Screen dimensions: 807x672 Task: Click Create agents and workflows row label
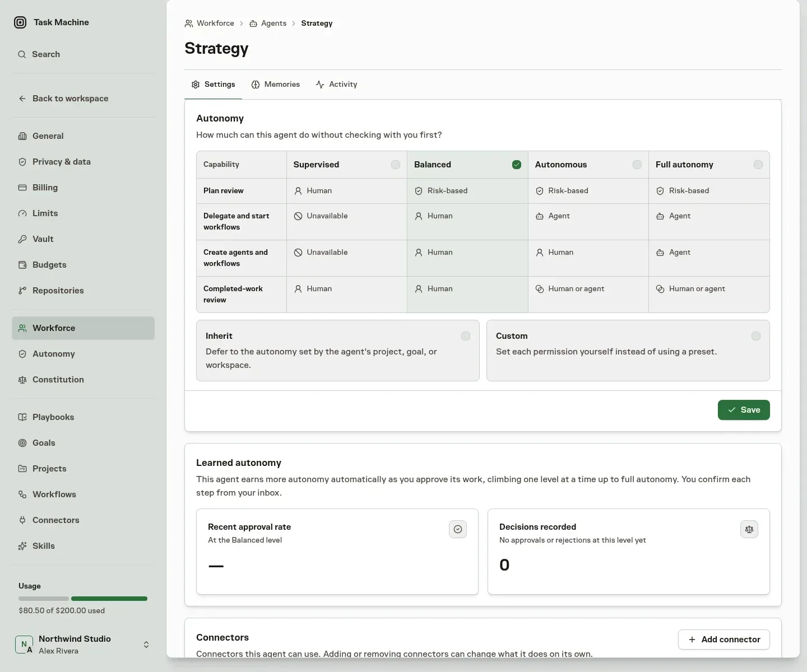235,258
